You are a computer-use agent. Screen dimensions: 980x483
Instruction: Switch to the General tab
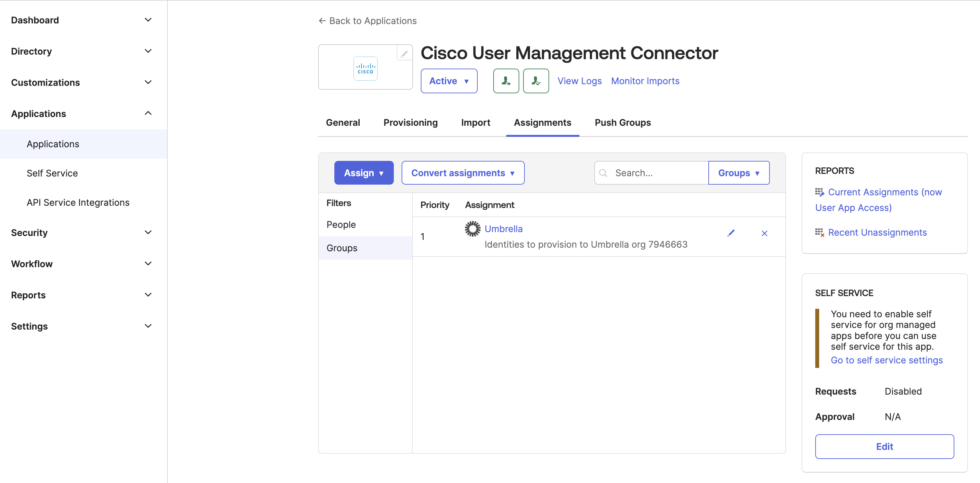click(343, 123)
